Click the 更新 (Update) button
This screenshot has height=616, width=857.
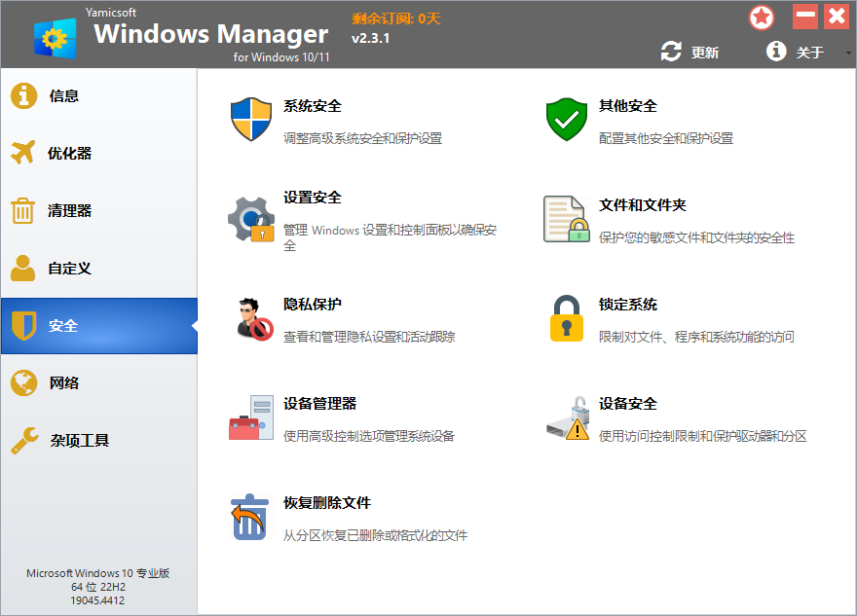coord(691,52)
